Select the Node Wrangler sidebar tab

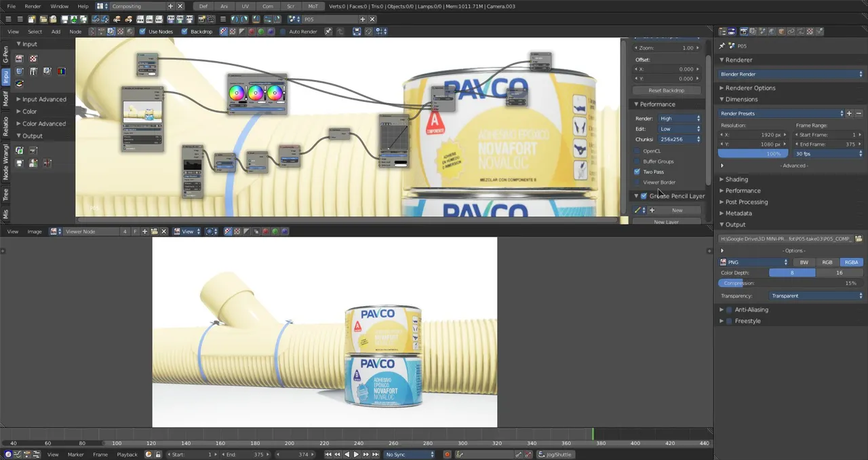[x=5, y=161]
